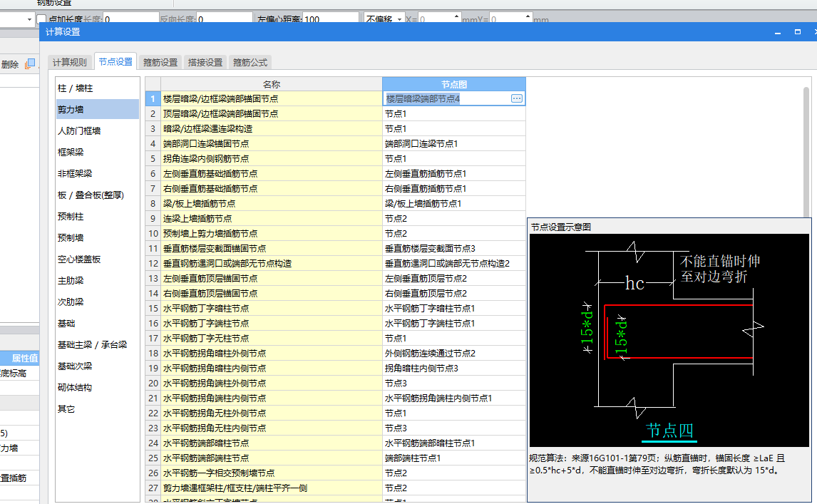This screenshot has height=504, width=817.
Task: Click cell 垂直筋遇洞口或端部无节点构造2
Action: [x=454, y=263]
